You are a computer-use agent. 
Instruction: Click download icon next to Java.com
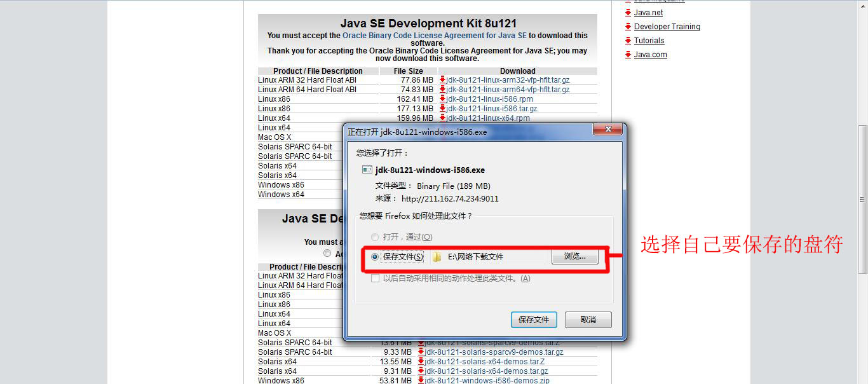(x=627, y=54)
